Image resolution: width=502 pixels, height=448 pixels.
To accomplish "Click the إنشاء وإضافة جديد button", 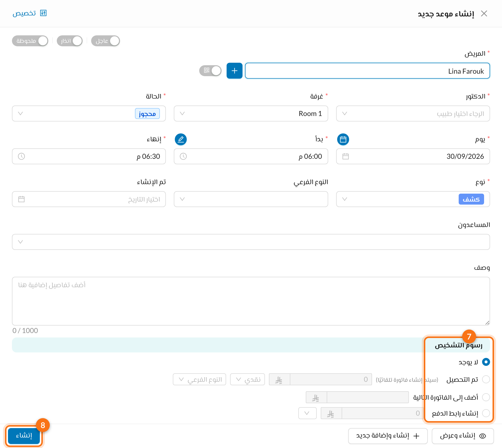I will pos(388,436).
